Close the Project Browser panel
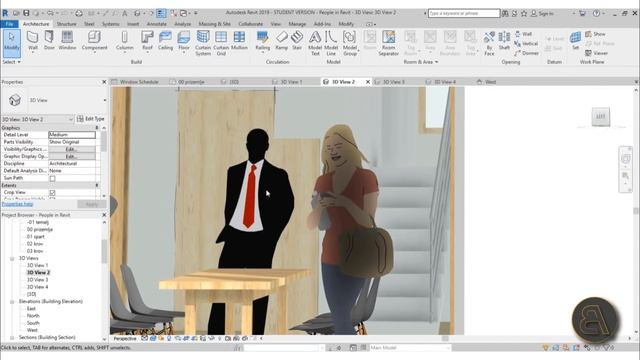 104,215
